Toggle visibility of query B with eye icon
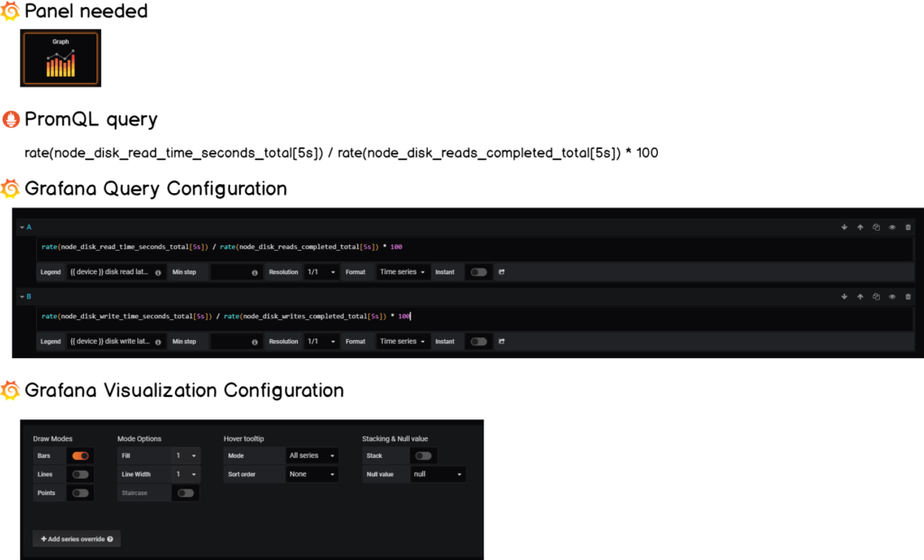 pos(892,297)
